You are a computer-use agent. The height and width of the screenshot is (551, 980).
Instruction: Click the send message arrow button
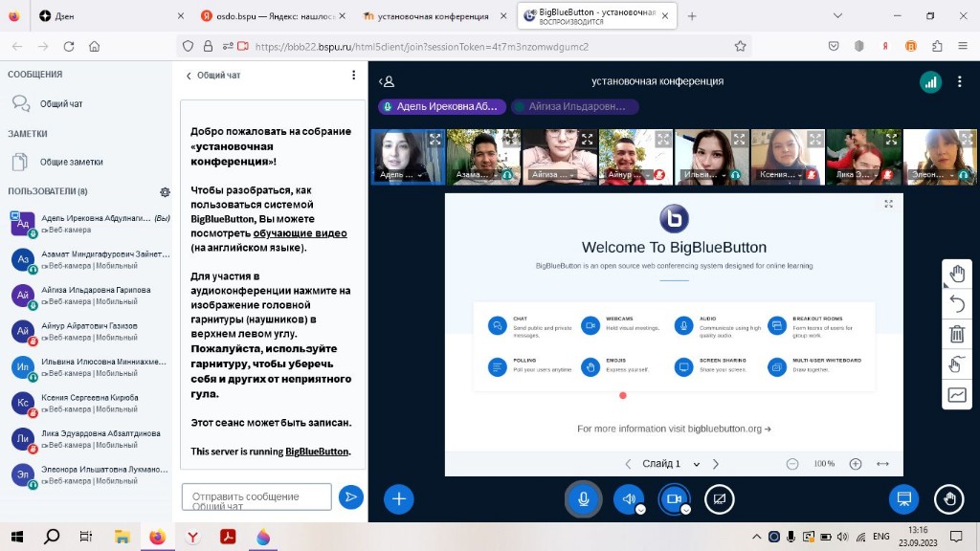pyautogui.click(x=351, y=496)
